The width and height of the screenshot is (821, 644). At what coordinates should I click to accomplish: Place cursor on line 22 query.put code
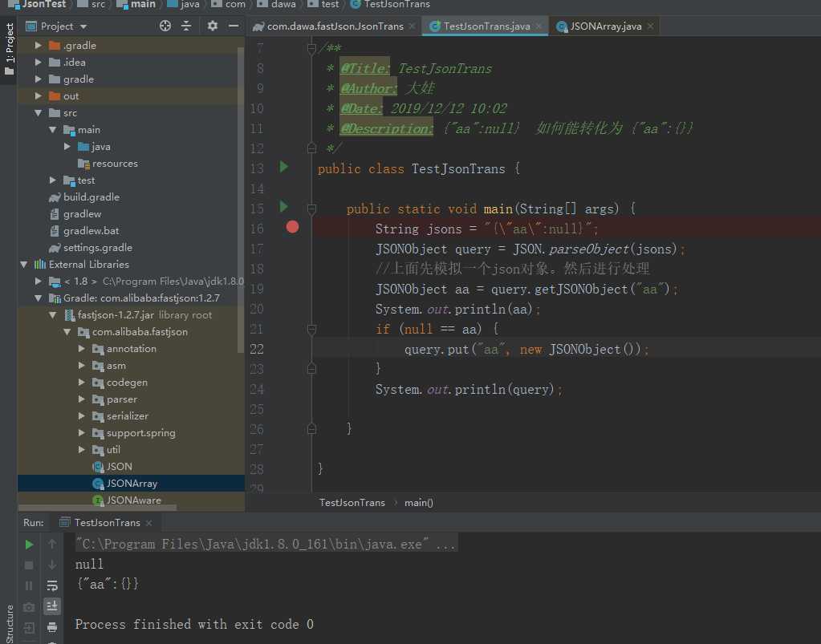coord(526,349)
